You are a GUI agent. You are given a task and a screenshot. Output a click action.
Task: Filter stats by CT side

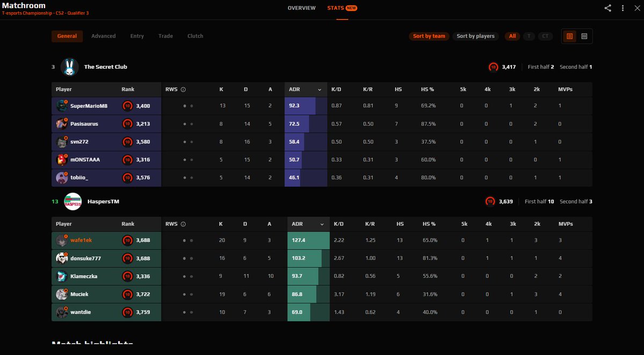pyautogui.click(x=545, y=36)
